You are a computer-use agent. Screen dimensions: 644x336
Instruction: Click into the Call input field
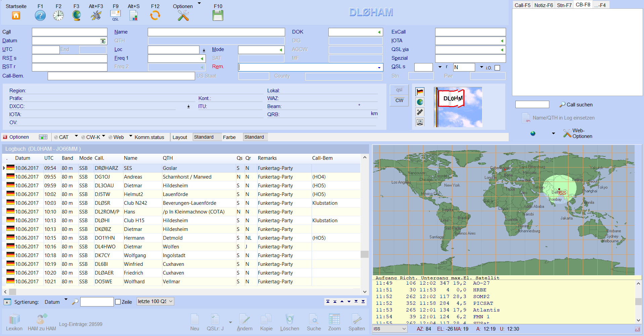point(70,32)
